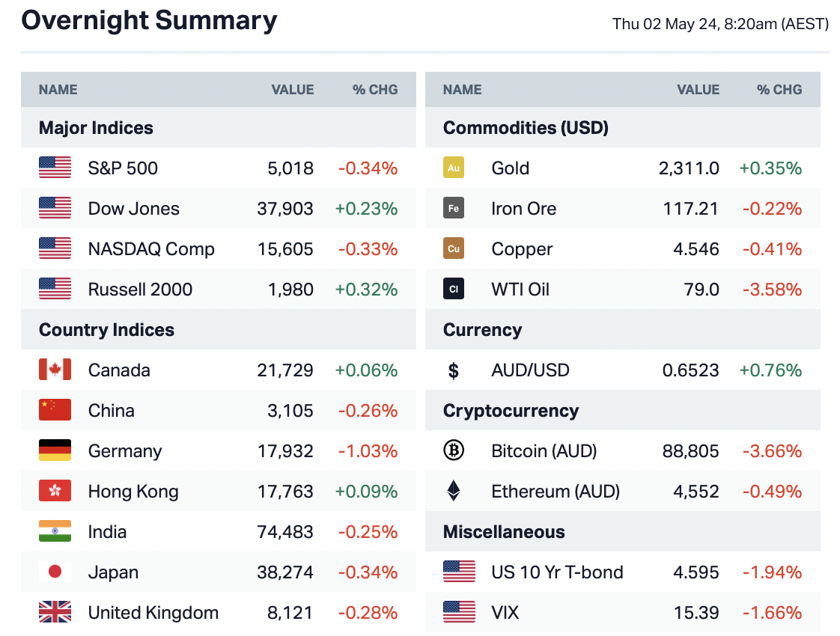
Task: Click the India flag icon
Action: point(55,532)
